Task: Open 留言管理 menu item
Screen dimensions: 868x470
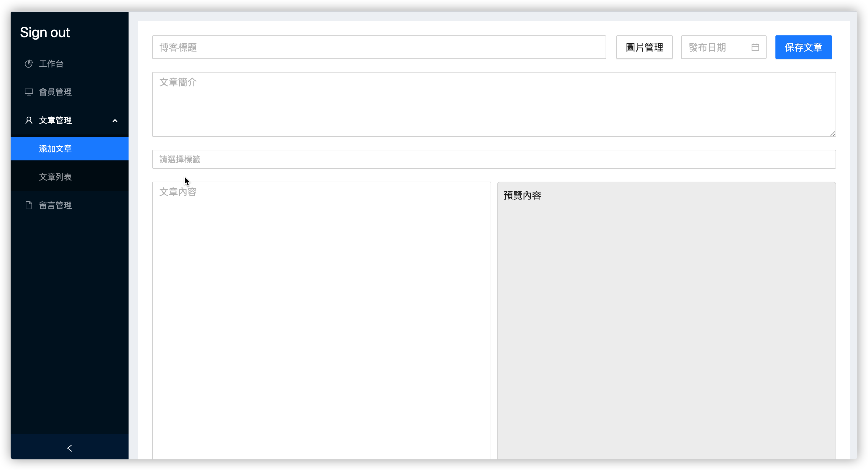Action: tap(56, 205)
